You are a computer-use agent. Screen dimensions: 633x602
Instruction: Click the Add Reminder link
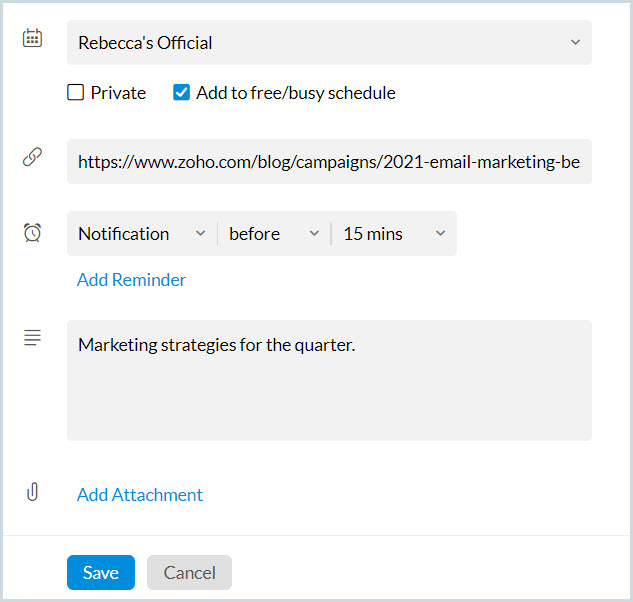131,280
